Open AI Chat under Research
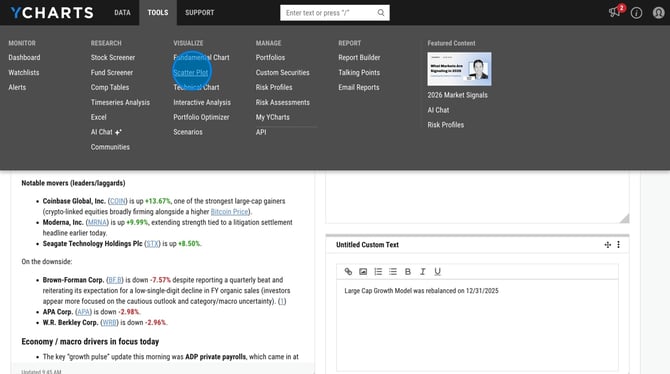 (x=106, y=132)
